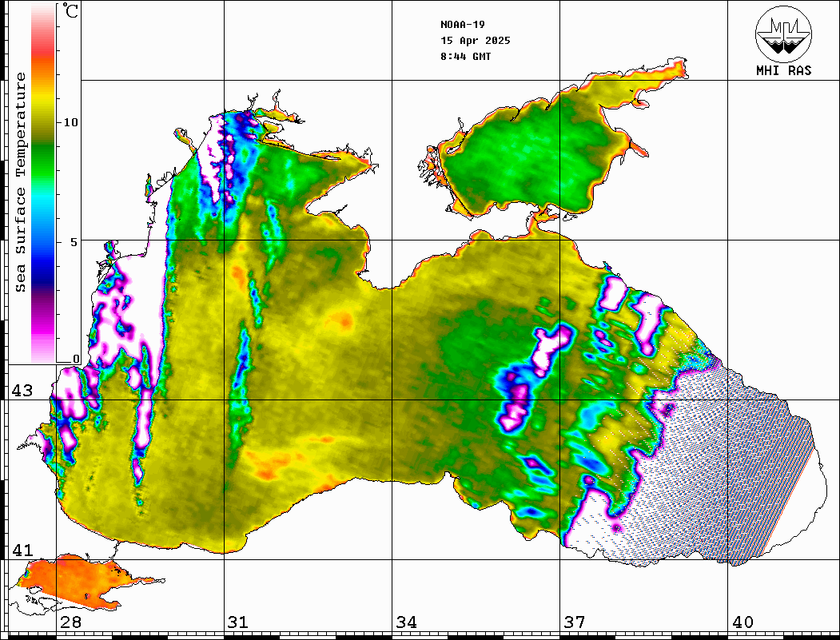This screenshot has height=640, width=840.
Task: Click the temperature color scale bar
Action: coord(43,183)
